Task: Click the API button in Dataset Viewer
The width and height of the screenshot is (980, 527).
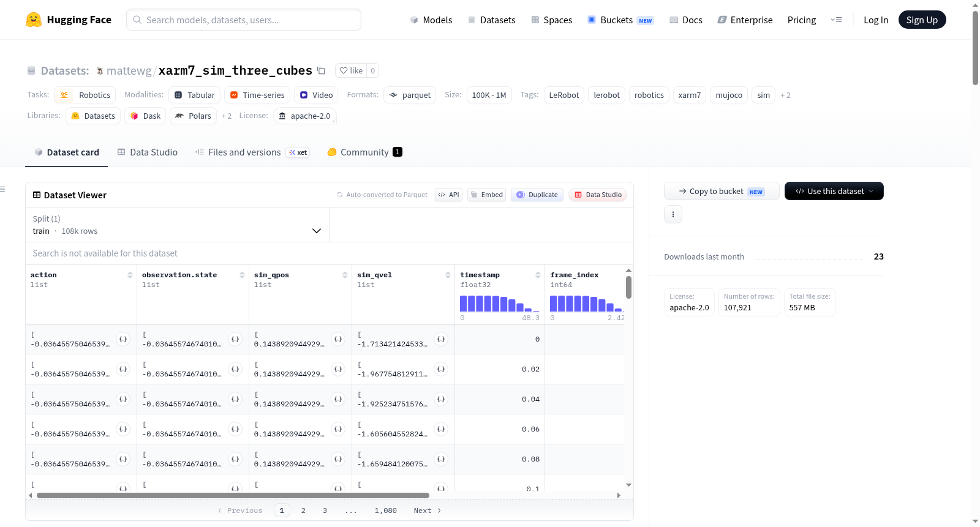Action: tap(448, 195)
